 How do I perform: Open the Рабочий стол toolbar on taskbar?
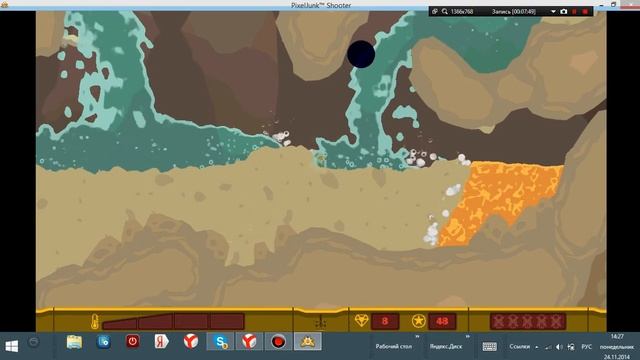pos(393,346)
